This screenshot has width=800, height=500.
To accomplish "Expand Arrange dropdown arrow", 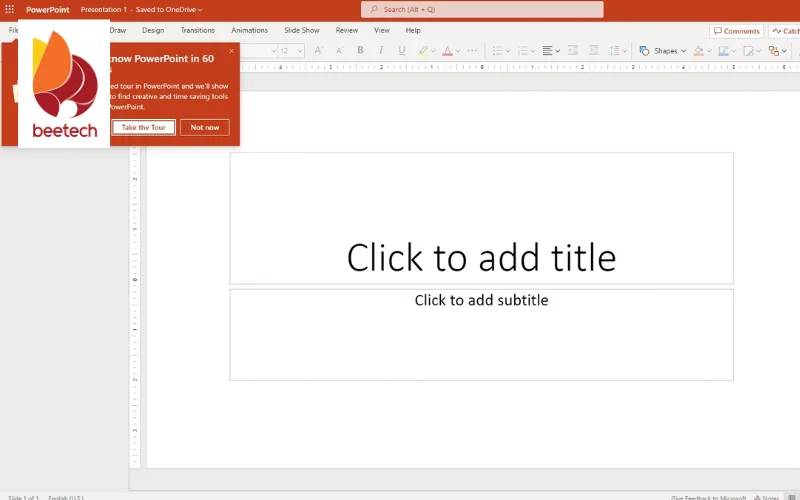I will click(x=784, y=51).
